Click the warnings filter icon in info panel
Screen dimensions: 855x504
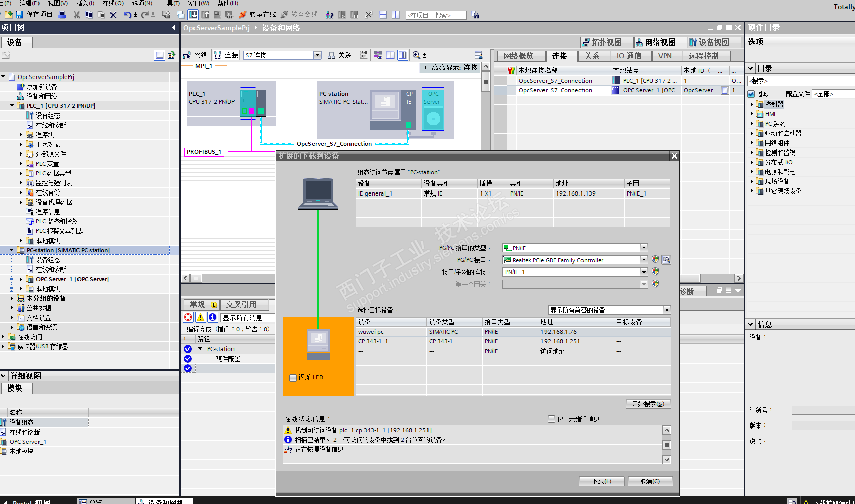(201, 317)
